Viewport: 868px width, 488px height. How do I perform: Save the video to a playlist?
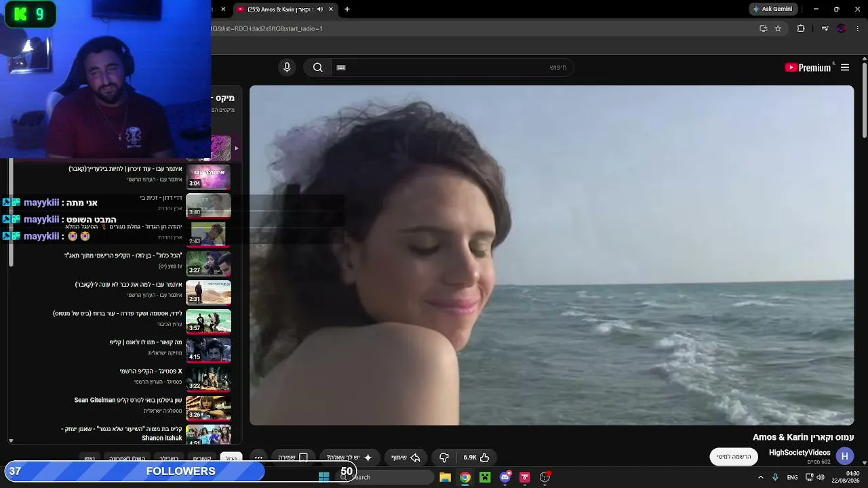(x=294, y=457)
